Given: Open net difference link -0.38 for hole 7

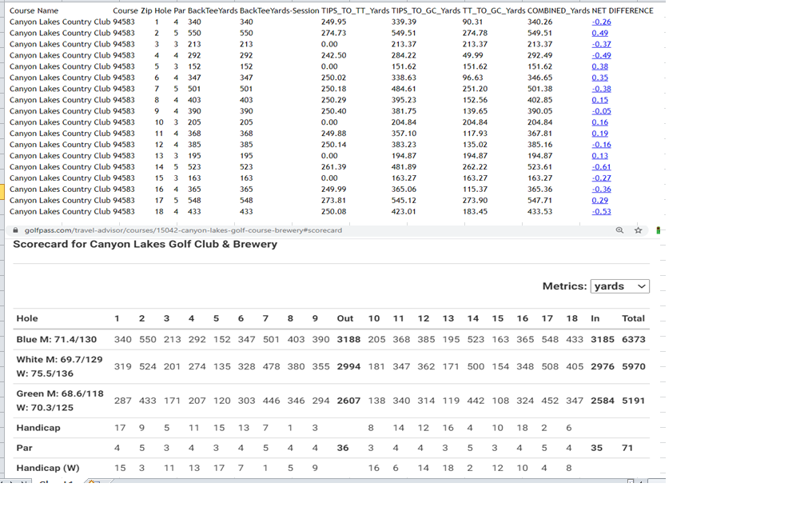Looking at the screenshot, I should 601,89.
